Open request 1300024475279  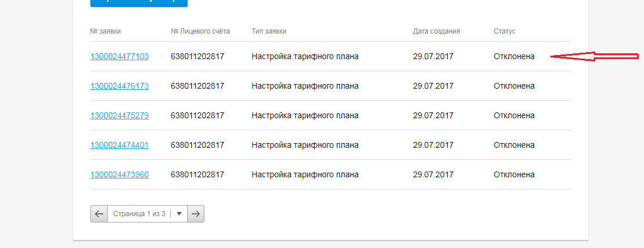tap(119, 116)
